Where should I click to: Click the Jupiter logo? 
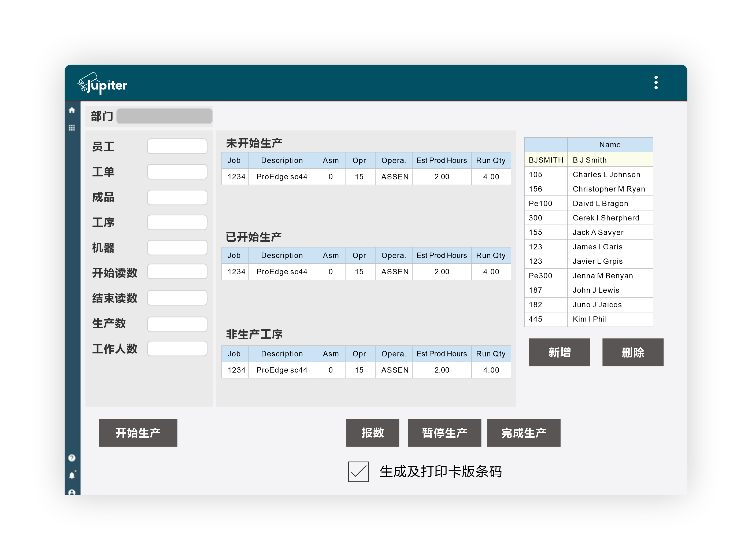(x=102, y=83)
